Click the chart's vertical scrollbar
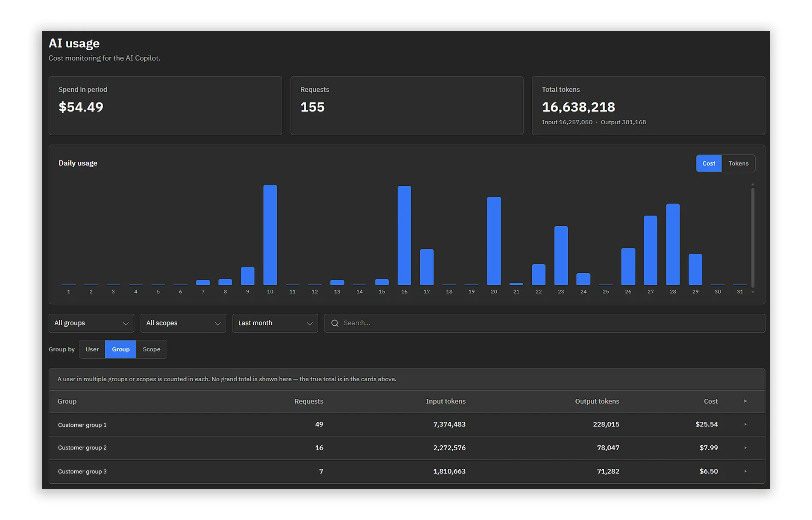 pyautogui.click(x=753, y=237)
